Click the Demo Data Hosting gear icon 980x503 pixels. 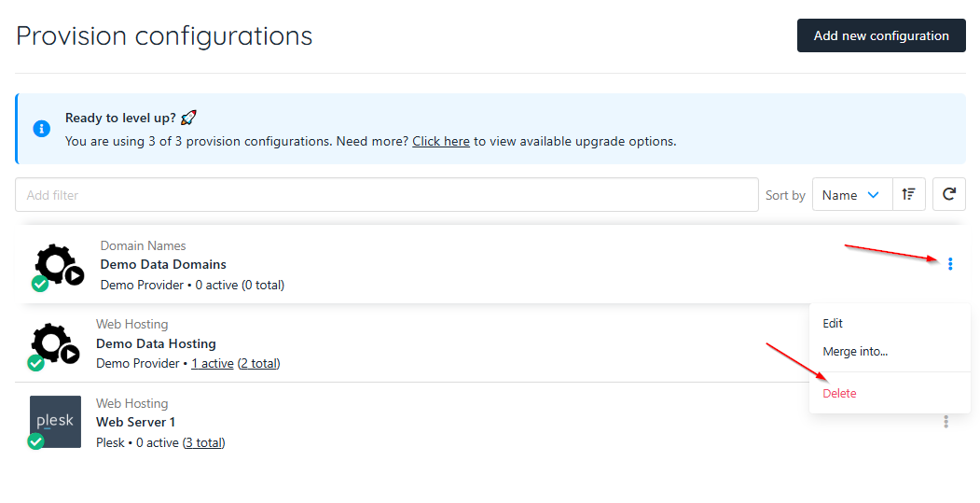(x=55, y=343)
